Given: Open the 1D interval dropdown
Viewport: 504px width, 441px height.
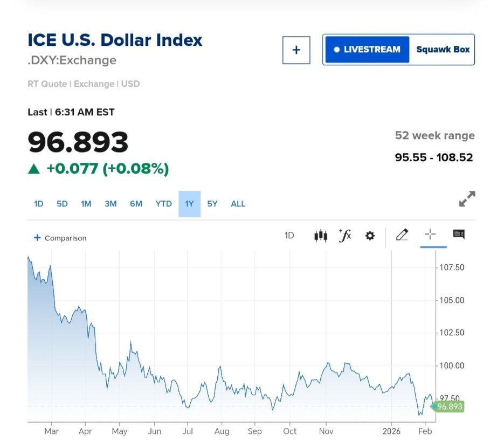Looking at the screenshot, I should pyautogui.click(x=289, y=236).
